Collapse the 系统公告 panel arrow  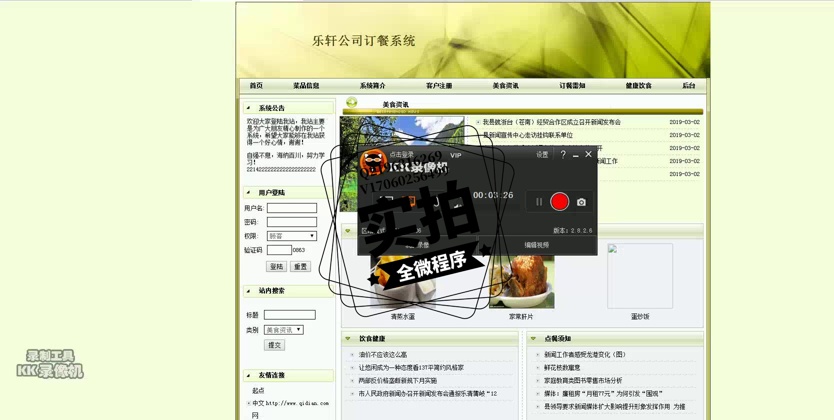(x=248, y=108)
